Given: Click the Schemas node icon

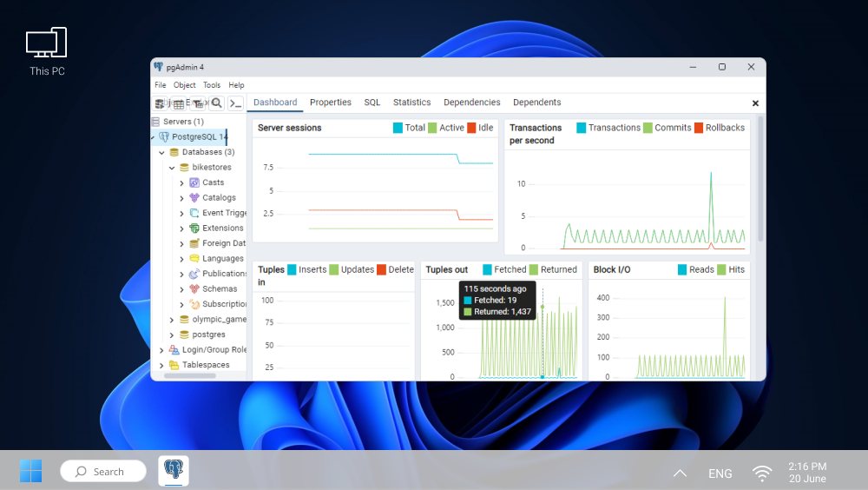Looking at the screenshot, I should 194,288.
